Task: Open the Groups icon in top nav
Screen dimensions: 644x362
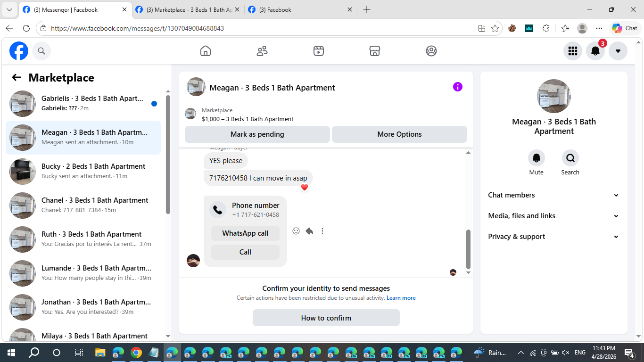Action: pos(431,51)
